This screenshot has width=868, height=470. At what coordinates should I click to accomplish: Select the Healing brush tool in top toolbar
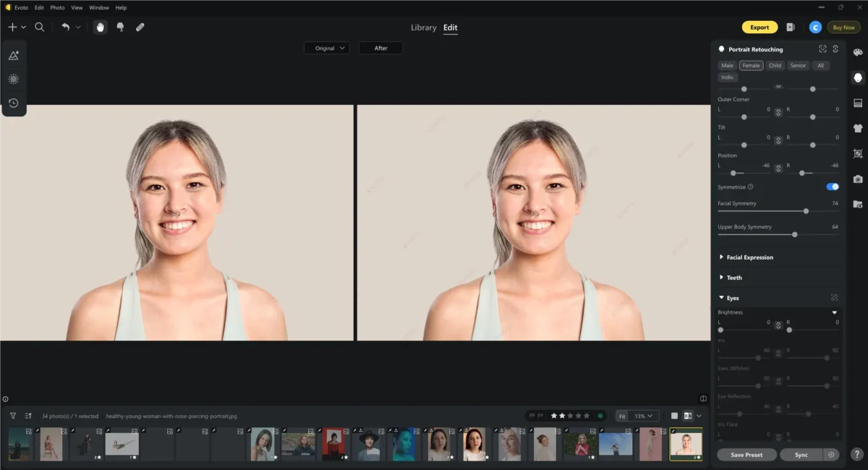click(x=140, y=27)
